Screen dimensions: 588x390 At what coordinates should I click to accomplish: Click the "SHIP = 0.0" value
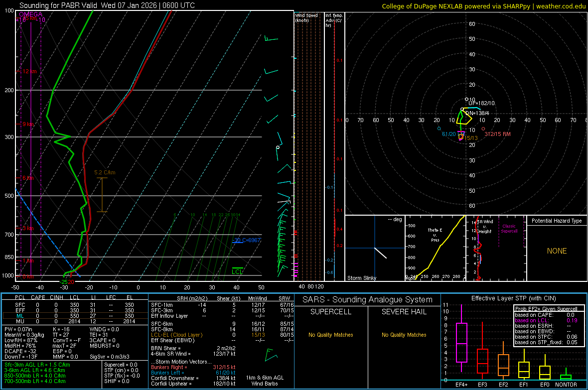point(117,381)
